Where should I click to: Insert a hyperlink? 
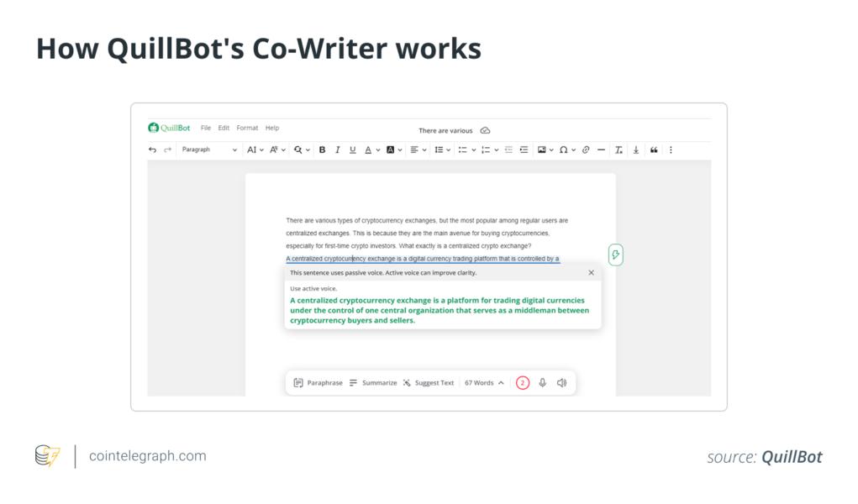pos(586,150)
